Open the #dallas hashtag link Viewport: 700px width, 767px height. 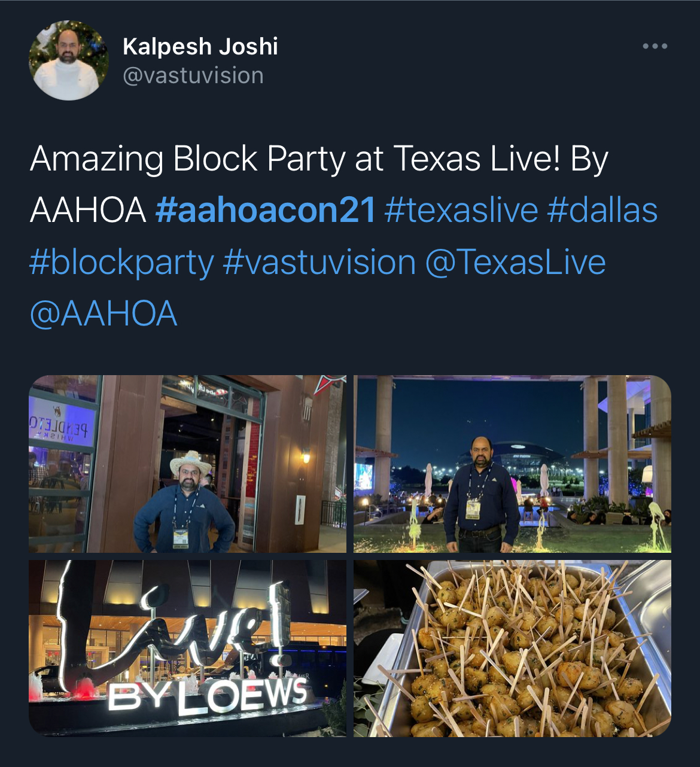click(x=602, y=211)
